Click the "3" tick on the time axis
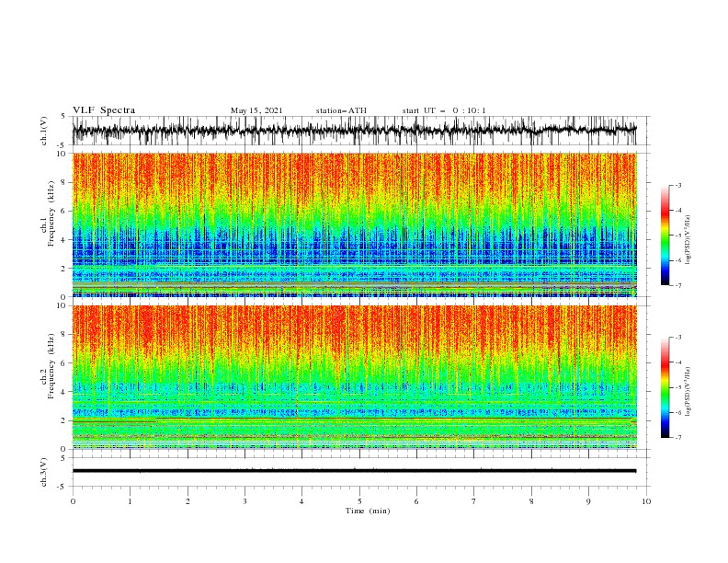Viewport: 728px width, 563px height. [x=245, y=501]
